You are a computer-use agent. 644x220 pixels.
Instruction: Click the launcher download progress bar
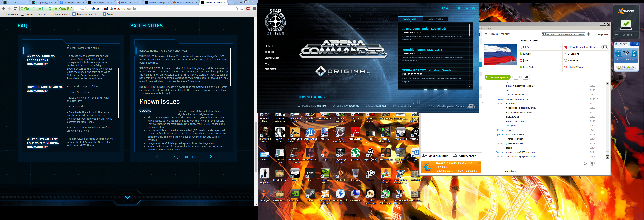pyautogui.click(x=356, y=102)
